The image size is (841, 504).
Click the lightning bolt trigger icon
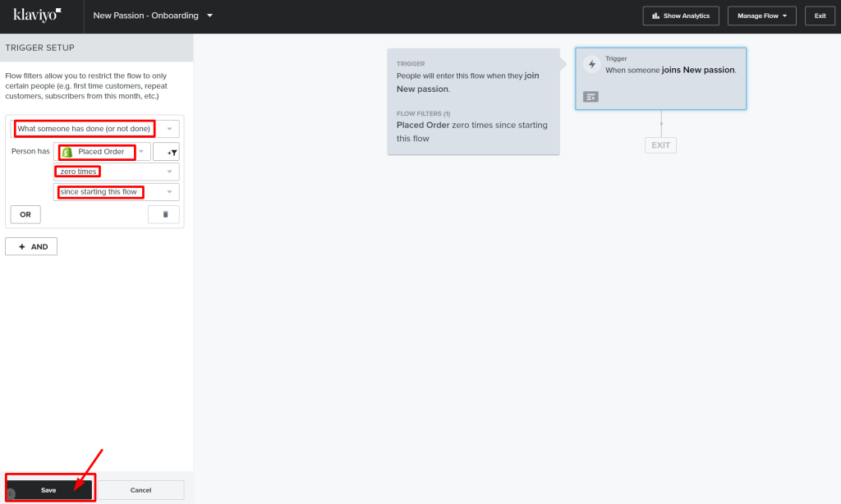[591, 64]
